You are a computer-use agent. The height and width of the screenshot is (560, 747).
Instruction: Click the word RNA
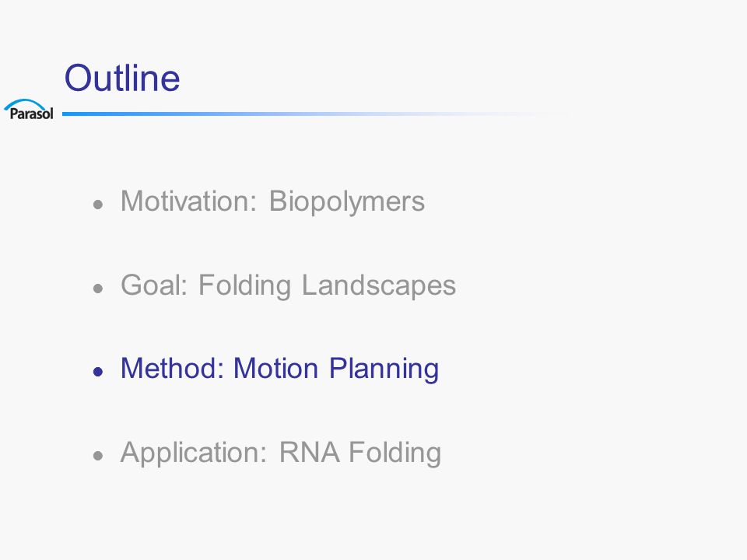coord(310,453)
